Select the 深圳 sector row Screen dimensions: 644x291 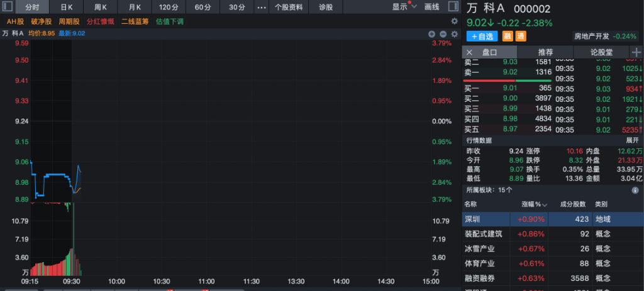click(x=553, y=219)
